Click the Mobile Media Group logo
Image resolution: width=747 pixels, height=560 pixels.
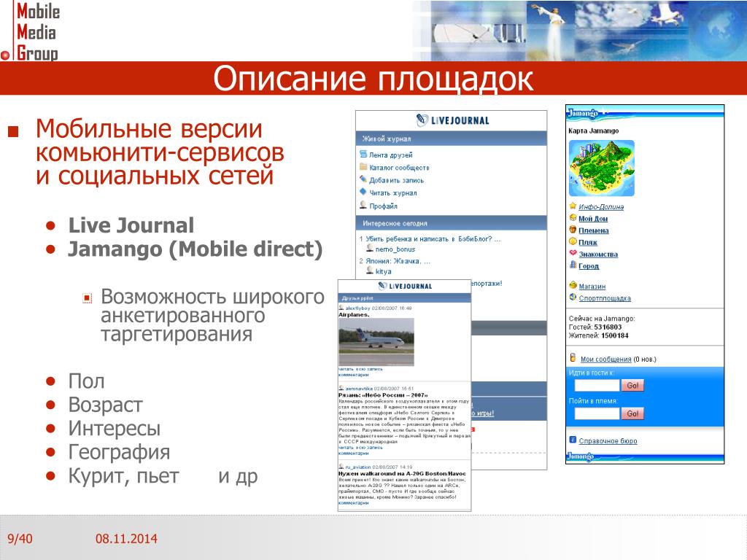click(x=32, y=31)
